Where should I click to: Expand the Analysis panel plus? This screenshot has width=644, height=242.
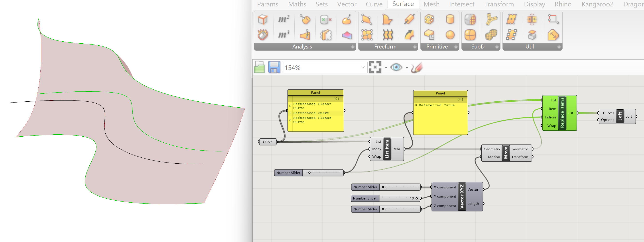[x=353, y=47]
